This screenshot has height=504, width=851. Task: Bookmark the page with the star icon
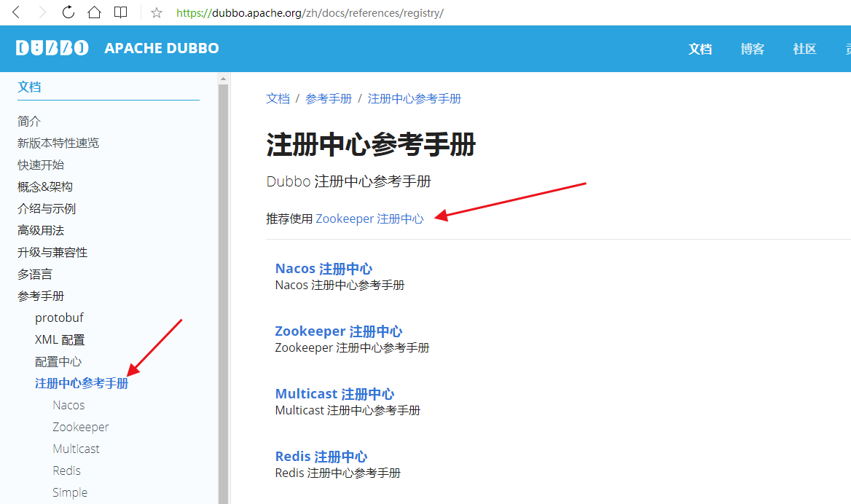click(157, 12)
